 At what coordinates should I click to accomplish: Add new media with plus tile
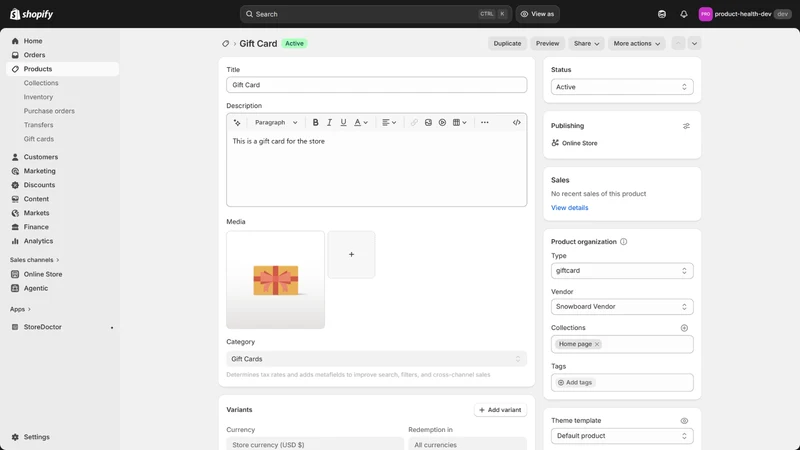(352, 255)
